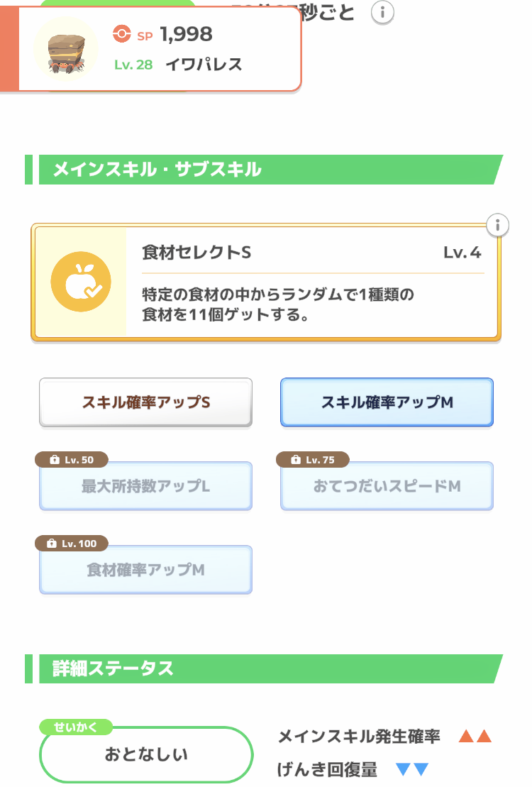Image resolution: width=532 pixels, height=787 pixels.
Task: Tap the locked 食材確率アップM skill
Action: tap(146, 571)
